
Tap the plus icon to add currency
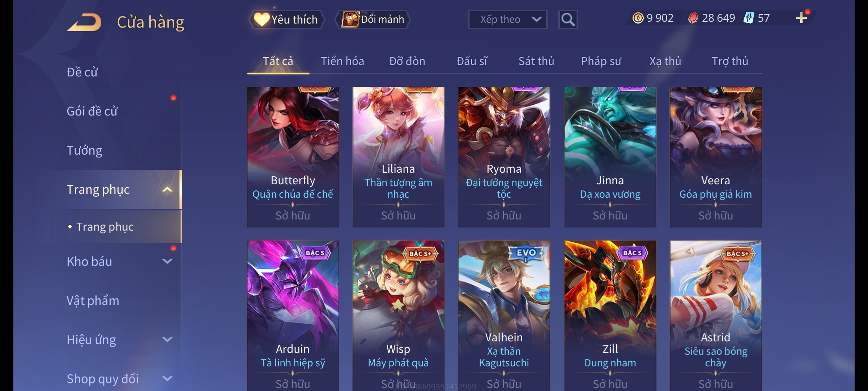801,18
